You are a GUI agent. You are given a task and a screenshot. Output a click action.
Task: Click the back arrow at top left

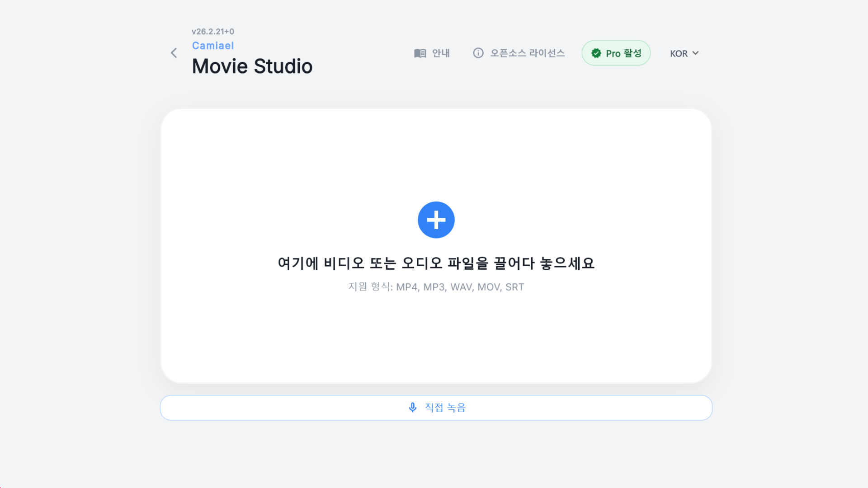tap(174, 53)
